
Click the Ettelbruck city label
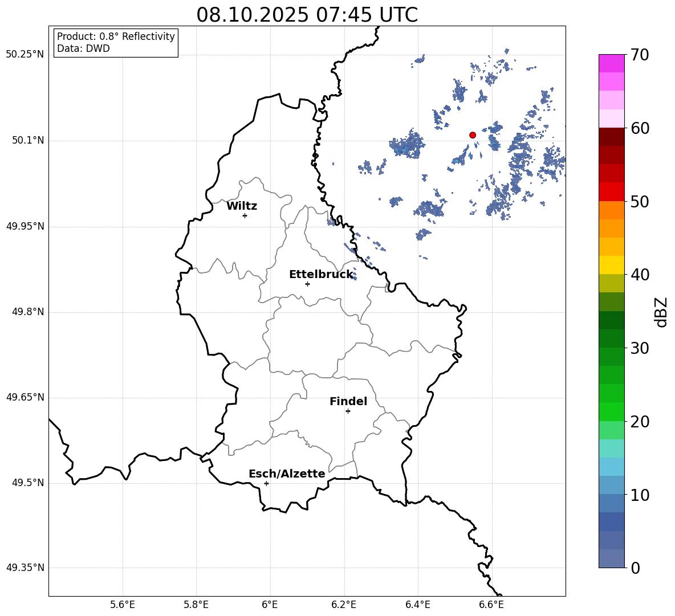point(321,275)
